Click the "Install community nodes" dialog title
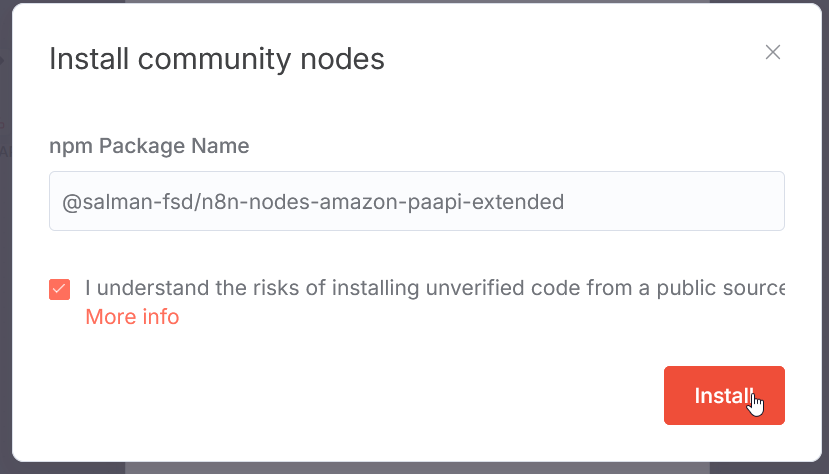This screenshot has width=829, height=474. (217, 59)
